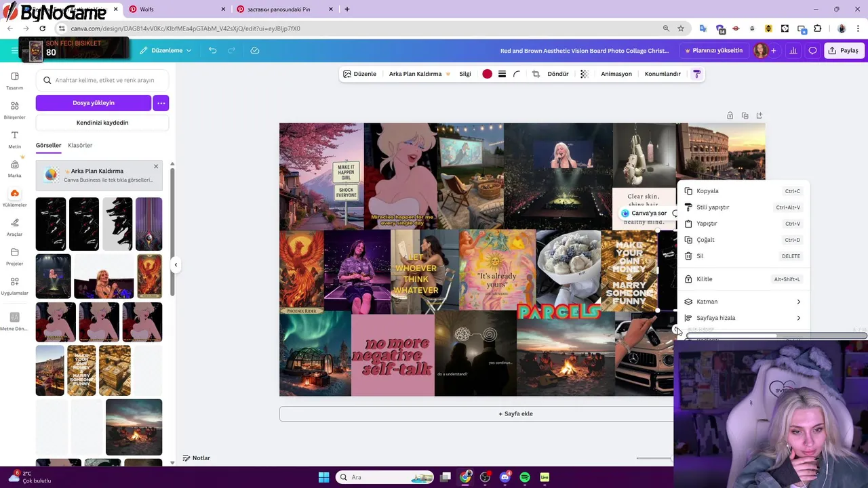Click Döndür in the image toolbar
This screenshot has height=488, width=868.
558,74
